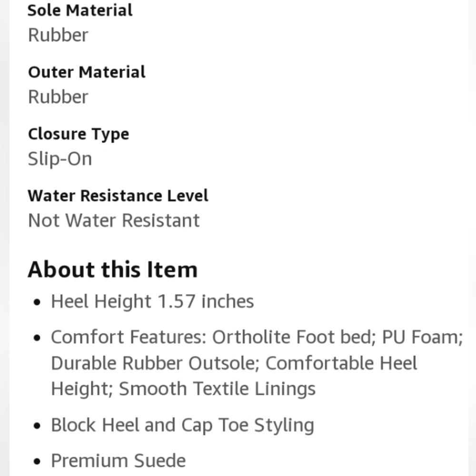476x476 pixels.
Task: Click the bullet dot before Heel Height
Action: coord(37,302)
